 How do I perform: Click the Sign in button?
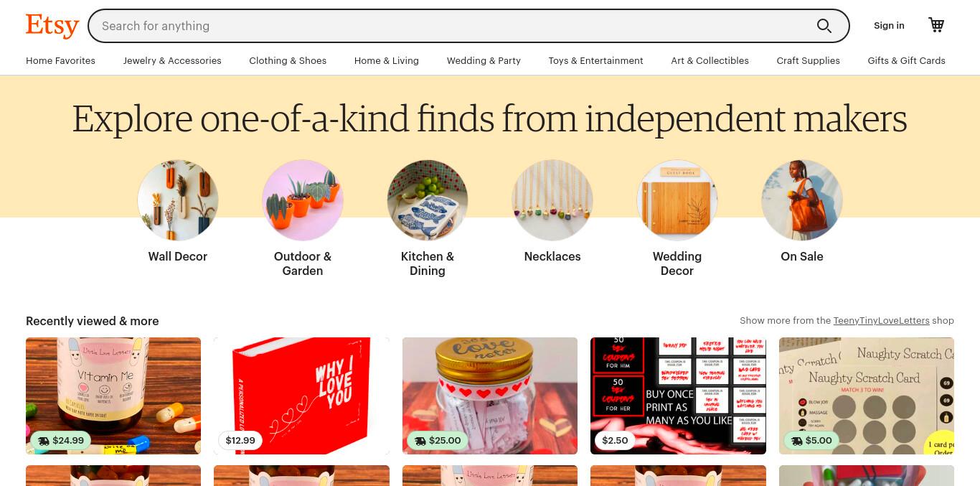tap(889, 26)
